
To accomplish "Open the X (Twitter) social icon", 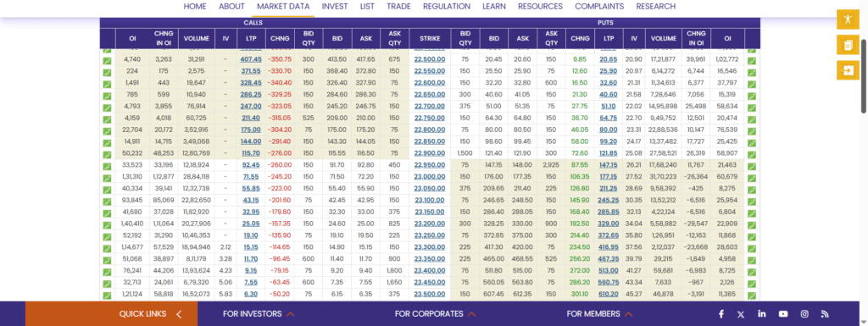I will click(741, 314).
